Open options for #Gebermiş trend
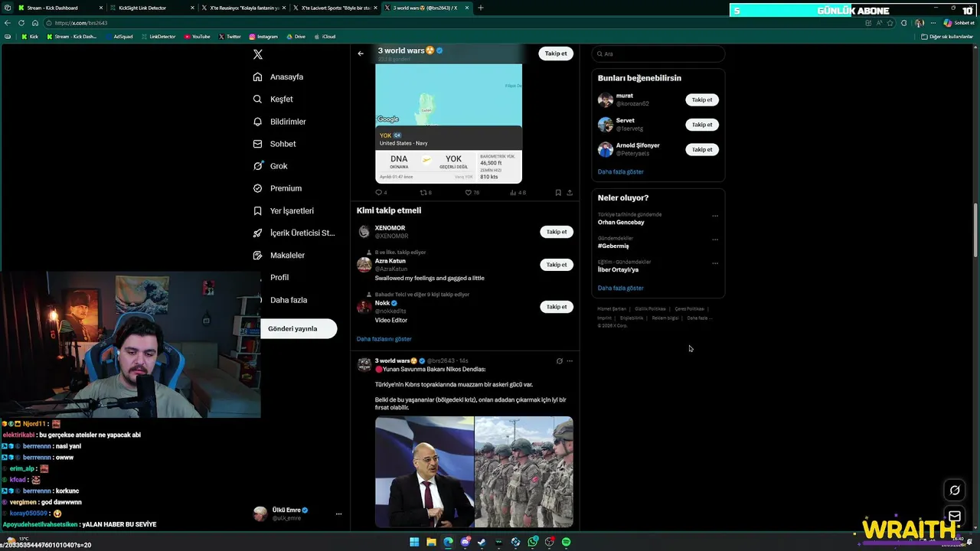The image size is (980, 551). click(x=715, y=240)
